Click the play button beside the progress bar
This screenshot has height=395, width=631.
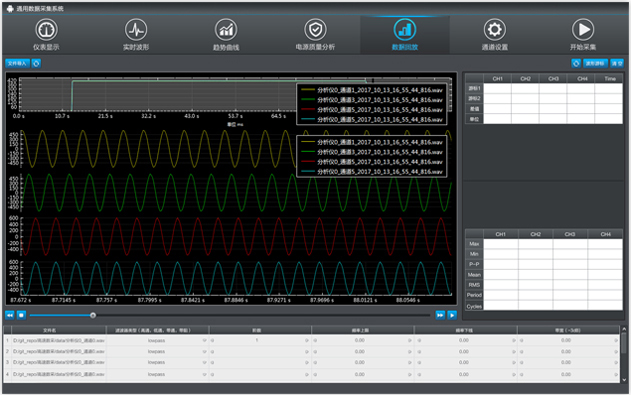click(x=452, y=315)
